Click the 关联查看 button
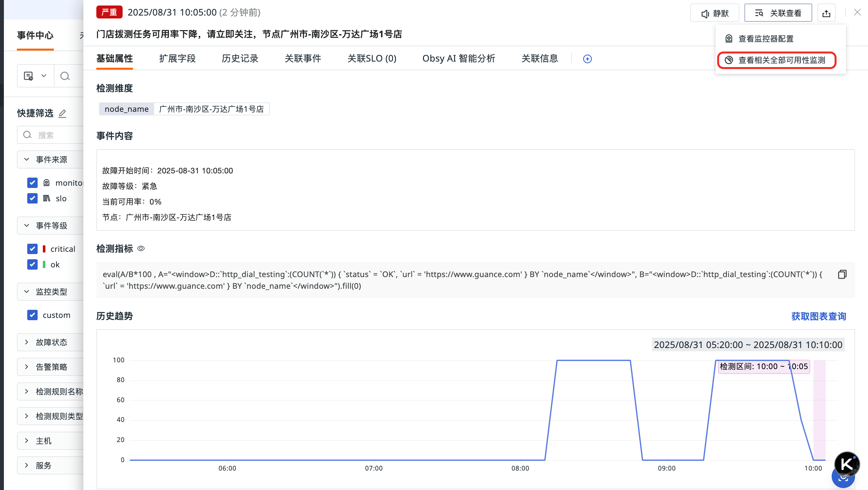Viewport: 868px width, 490px height. point(778,13)
